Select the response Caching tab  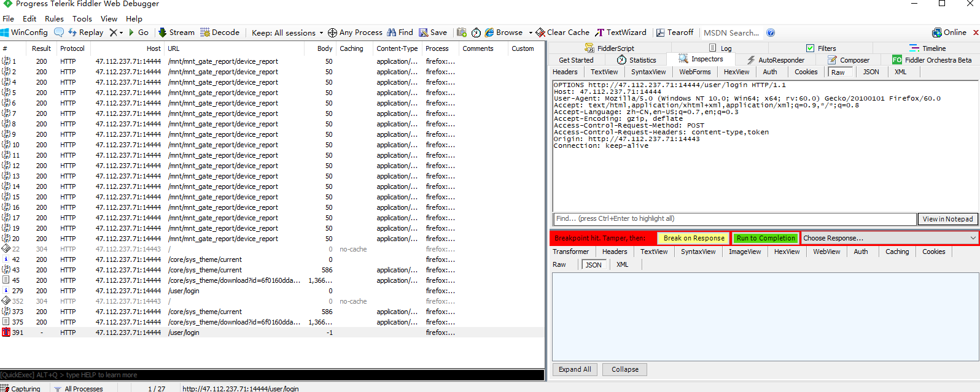[x=896, y=252]
